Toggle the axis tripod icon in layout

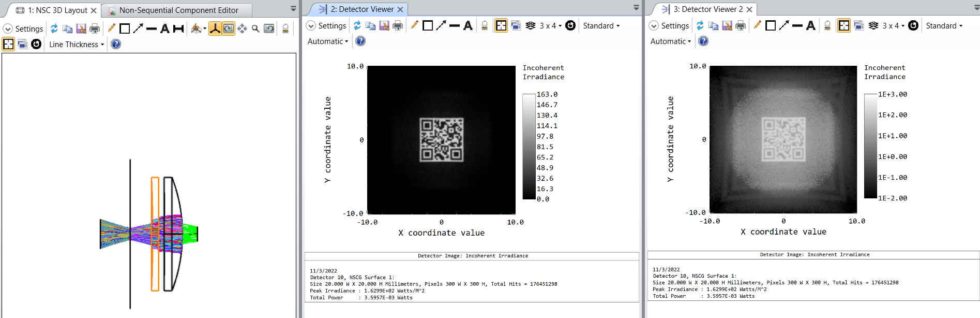pyautogui.click(x=215, y=28)
